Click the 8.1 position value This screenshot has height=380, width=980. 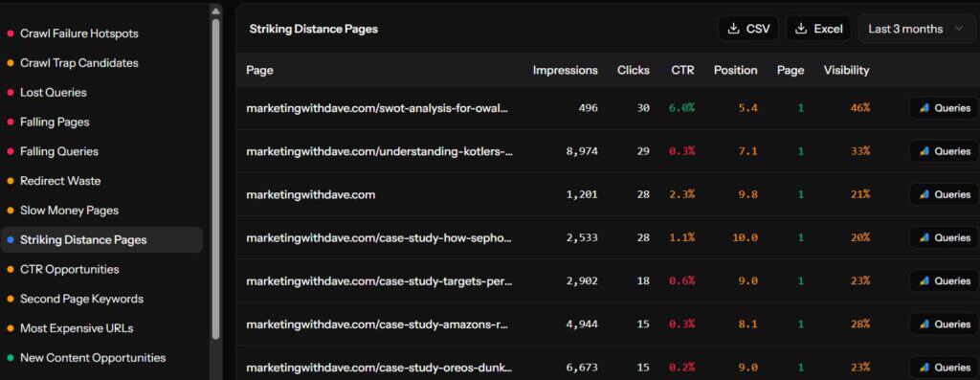point(747,324)
